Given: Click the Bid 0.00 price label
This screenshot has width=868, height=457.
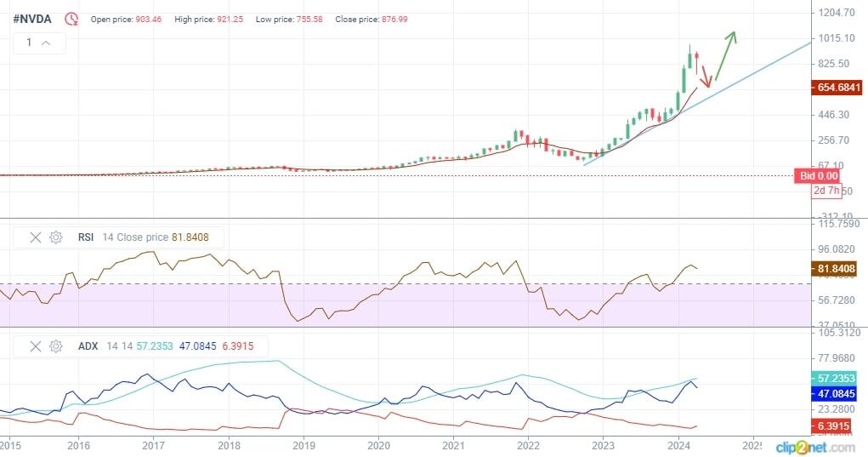Looking at the screenshot, I should [818, 175].
